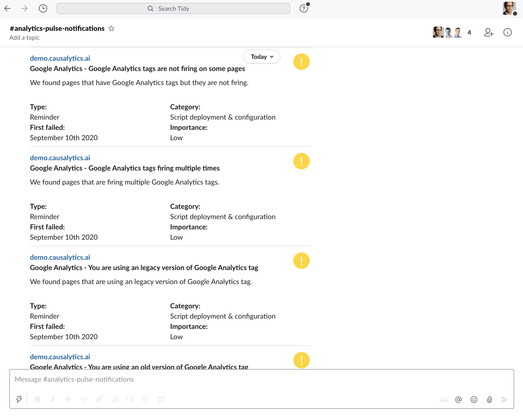Open member count 4

click(469, 32)
